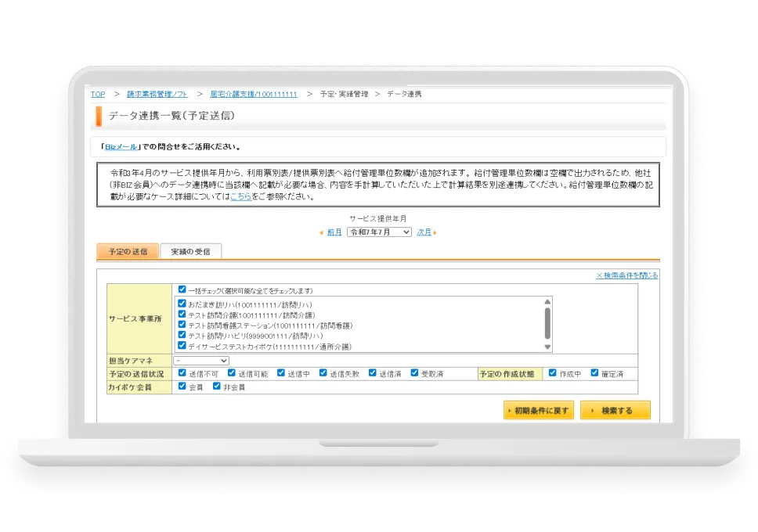Click scroll-up arrow in the サービス事業所 list
Screen dimensions: 758x532
(547, 301)
